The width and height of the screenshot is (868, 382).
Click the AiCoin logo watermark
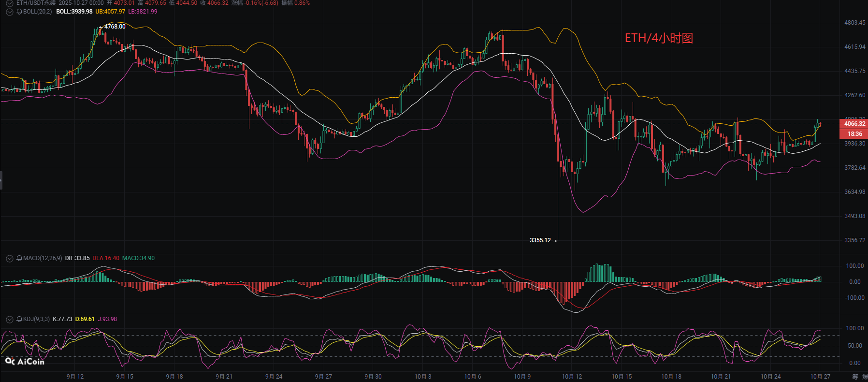(25, 361)
